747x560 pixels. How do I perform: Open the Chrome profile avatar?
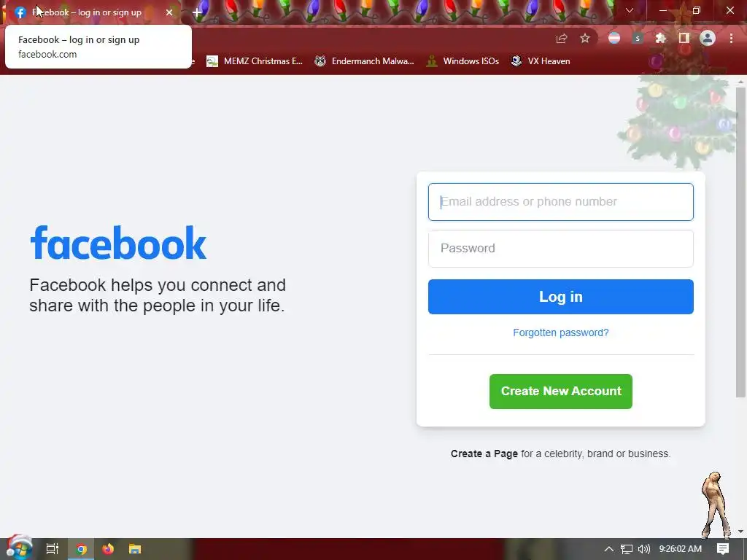[x=708, y=38]
